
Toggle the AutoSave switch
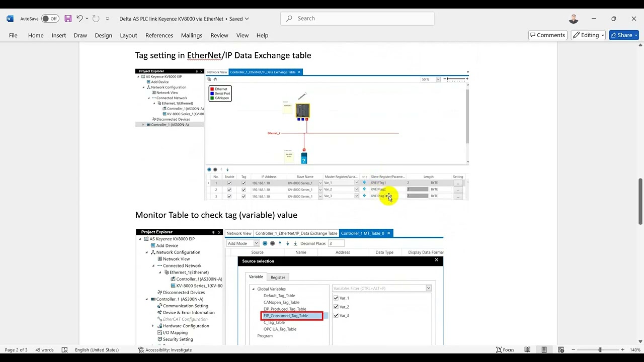click(50, 19)
